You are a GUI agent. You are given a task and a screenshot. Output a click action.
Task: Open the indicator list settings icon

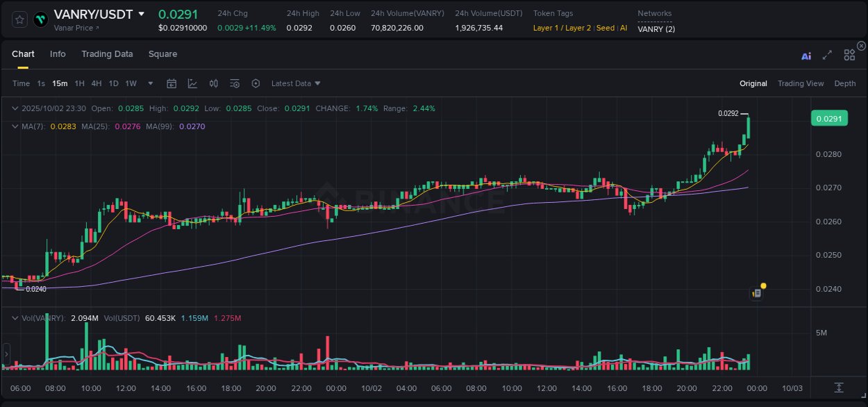click(x=235, y=83)
